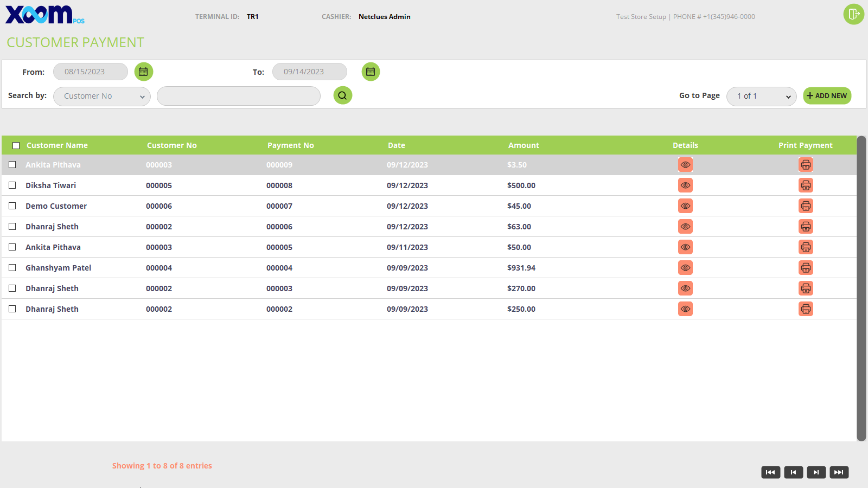Check the Diksha Tiwari row checkbox
This screenshot has height=488, width=868.
[x=12, y=185]
